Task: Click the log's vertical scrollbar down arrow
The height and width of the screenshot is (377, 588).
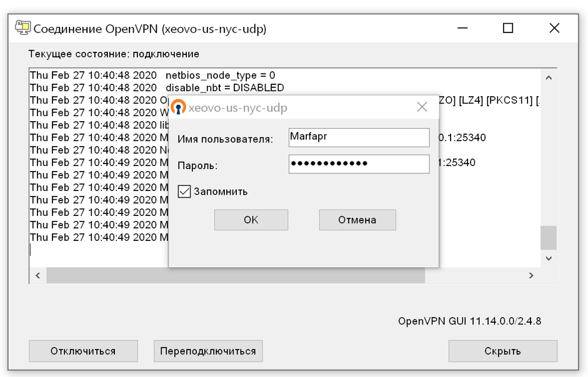Action: (x=549, y=258)
